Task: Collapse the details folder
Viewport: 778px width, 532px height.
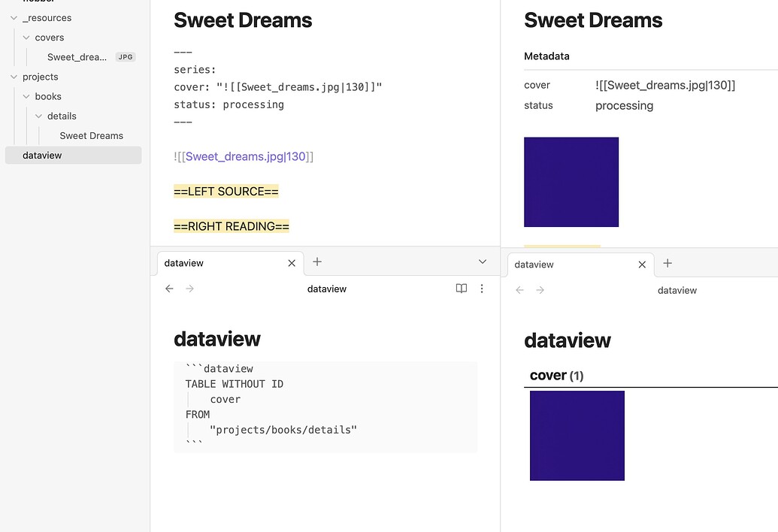Action: [x=40, y=116]
